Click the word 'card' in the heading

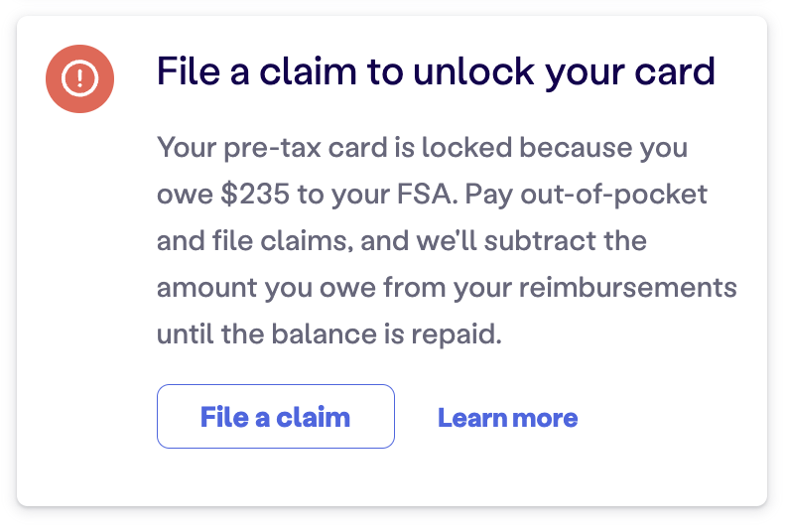pyautogui.click(x=677, y=71)
